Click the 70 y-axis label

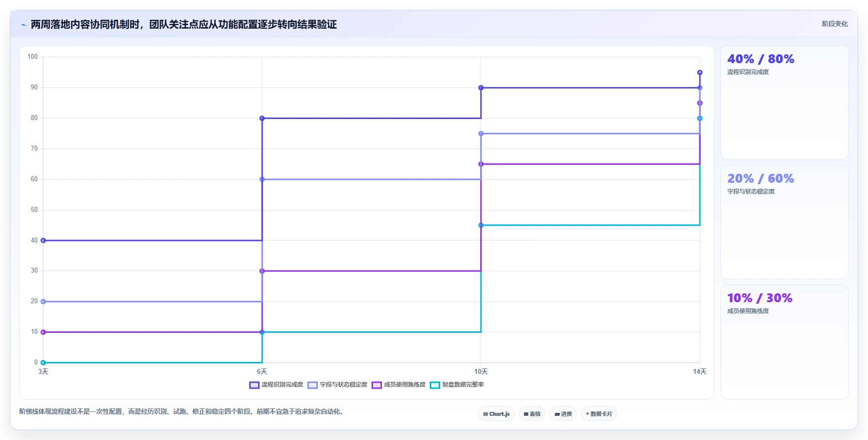tap(34, 149)
